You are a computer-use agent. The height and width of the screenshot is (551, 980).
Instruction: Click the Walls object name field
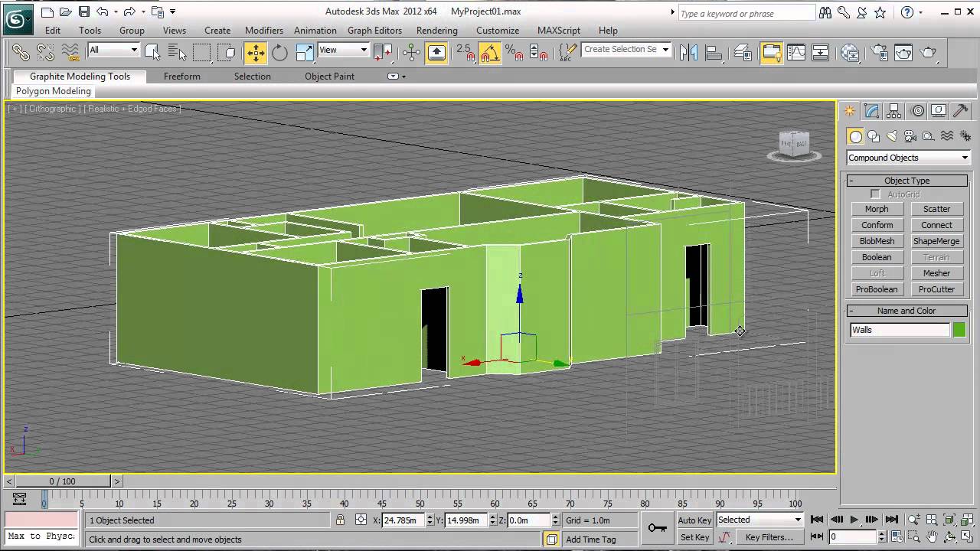(x=900, y=330)
